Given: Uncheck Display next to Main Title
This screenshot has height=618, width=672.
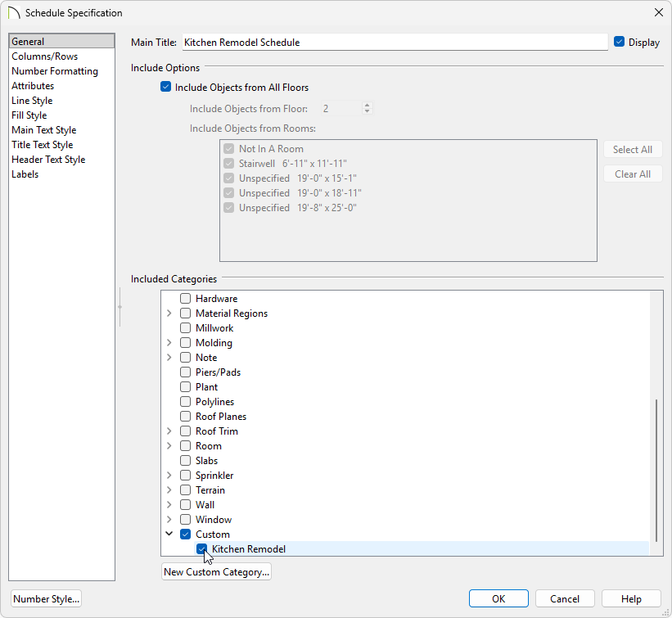Looking at the screenshot, I should coord(619,42).
